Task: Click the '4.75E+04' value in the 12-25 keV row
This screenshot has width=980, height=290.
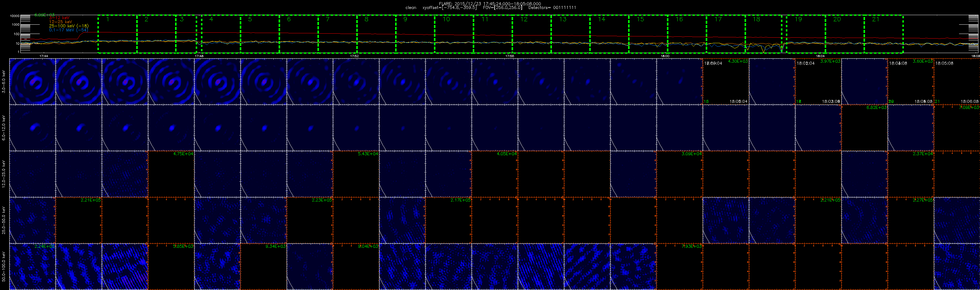Action: click(183, 154)
